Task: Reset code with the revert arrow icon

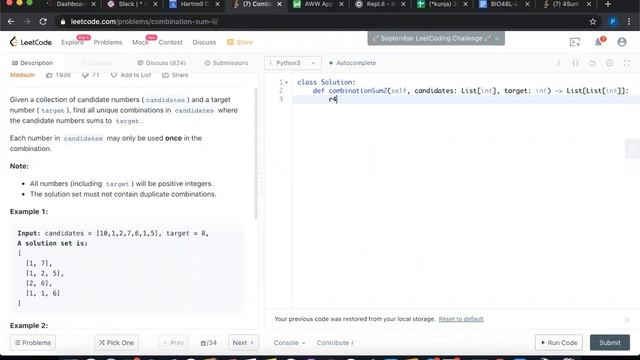Action: click(x=592, y=63)
